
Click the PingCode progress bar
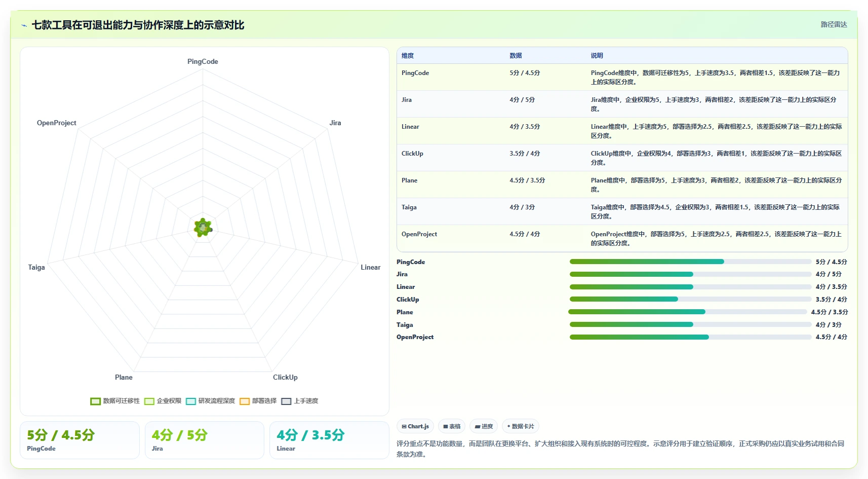pyautogui.click(x=690, y=262)
